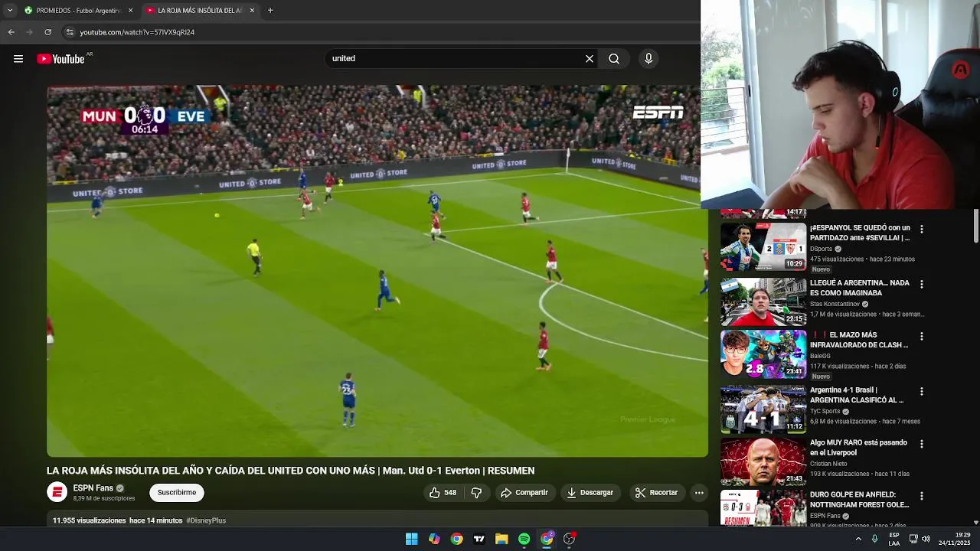Open options for Algo MUY RARO video
Viewport: 980px width, 551px height.
coord(921,444)
